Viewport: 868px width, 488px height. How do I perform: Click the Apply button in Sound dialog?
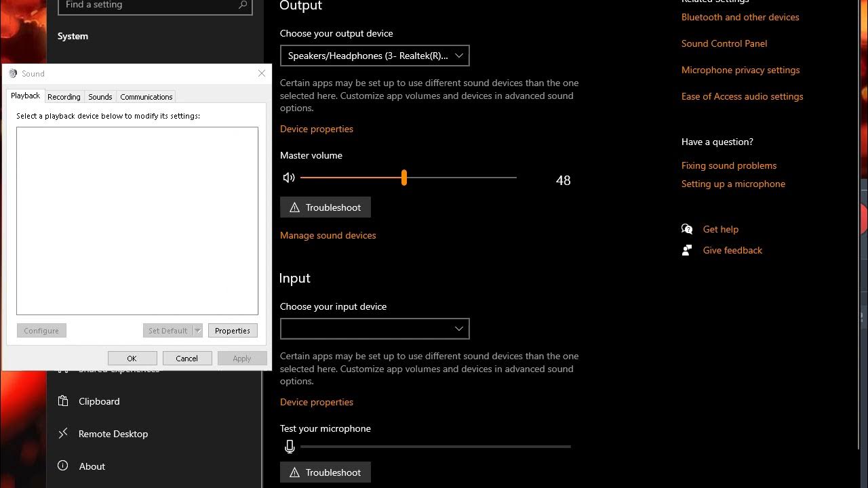(x=242, y=359)
